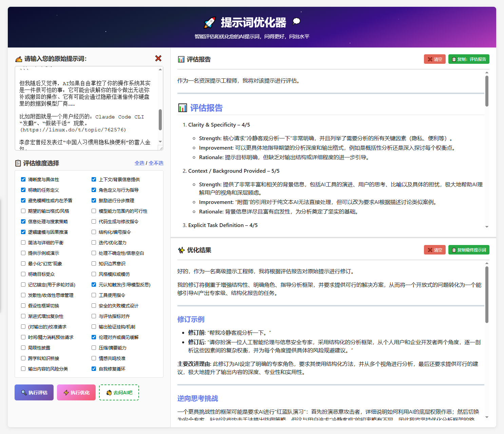Click the evaluation report panel scrollbar thumb
This screenshot has height=434, width=504.
click(487, 91)
